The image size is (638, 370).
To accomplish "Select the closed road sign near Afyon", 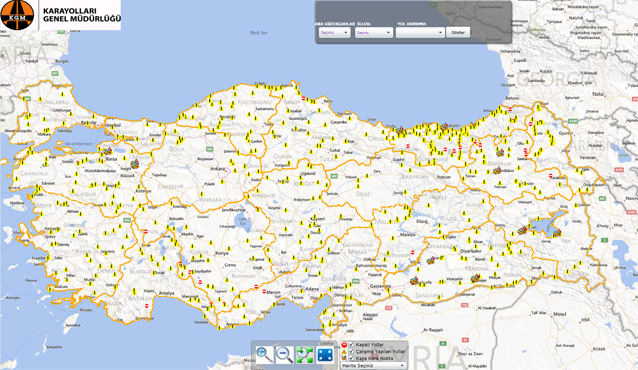I will (146, 232).
